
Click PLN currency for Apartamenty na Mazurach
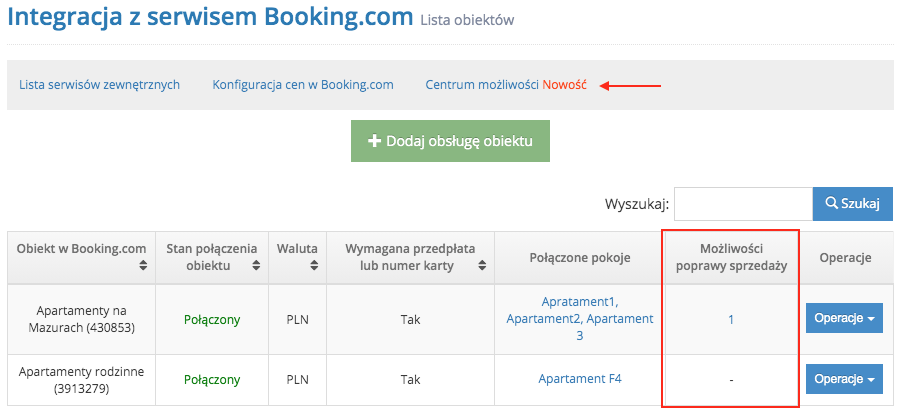(298, 319)
